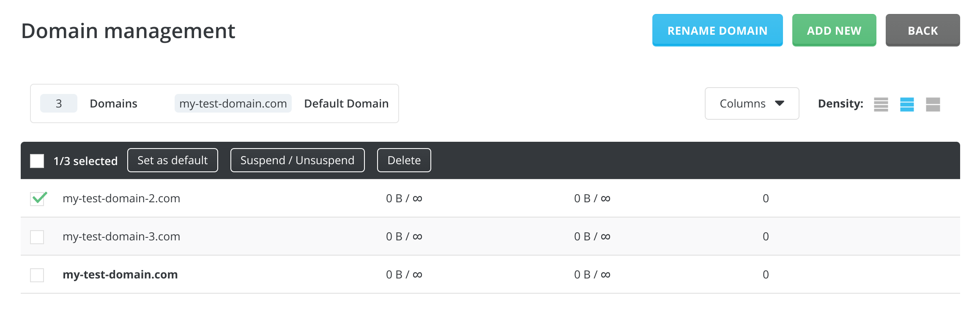Uncheck my-test-domain-2.com checkbox

click(x=38, y=198)
